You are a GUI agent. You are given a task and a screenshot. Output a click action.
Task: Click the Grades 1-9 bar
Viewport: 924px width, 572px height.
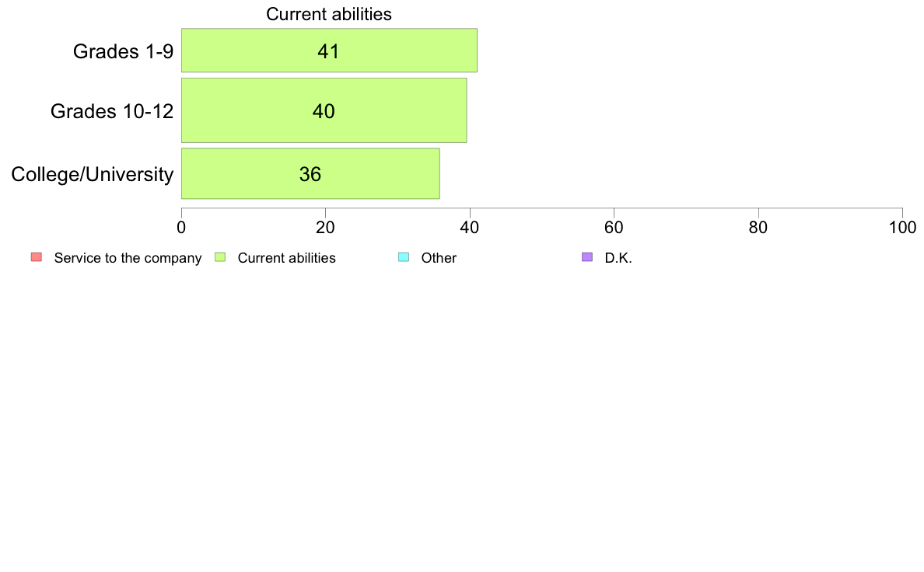329,51
